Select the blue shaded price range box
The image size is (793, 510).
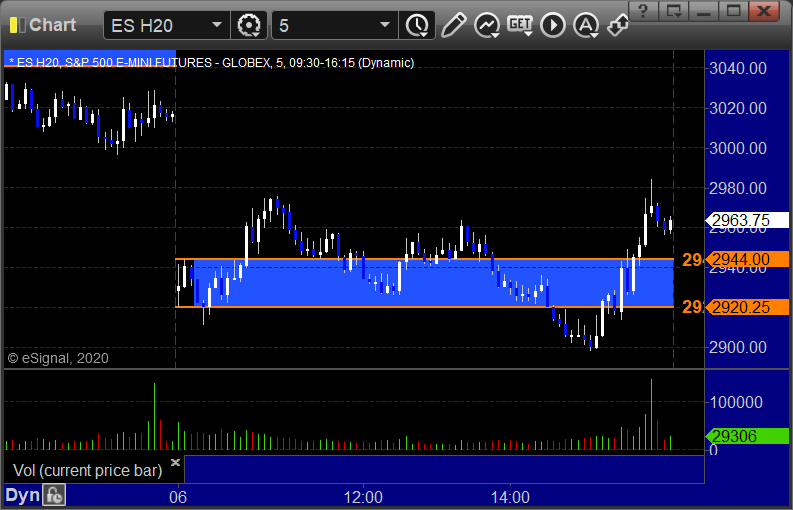(x=434, y=283)
